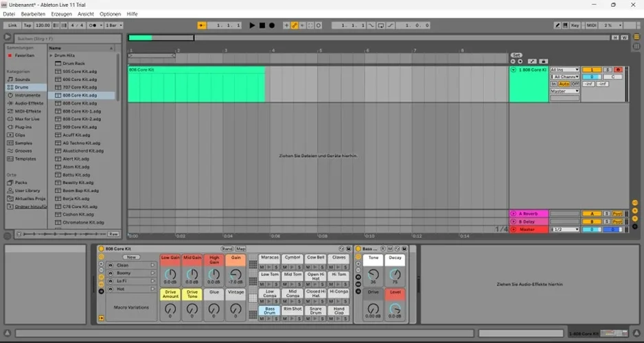Click the Link button
The image size is (644, 343).
pos(12,25)
